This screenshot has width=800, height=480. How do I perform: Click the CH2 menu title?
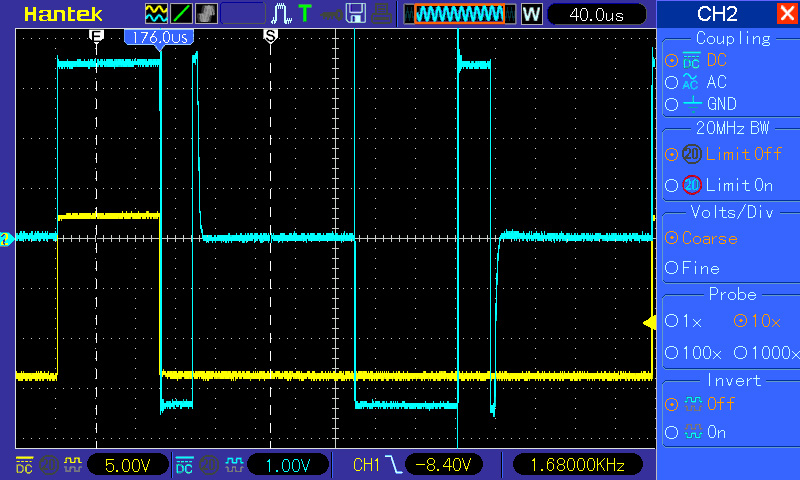click(x=717, y=14)
